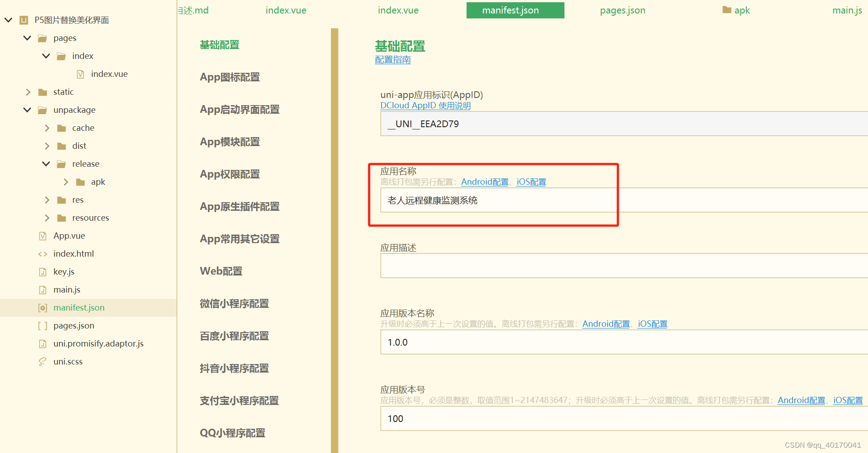The width and height of the screenshot is (868, 453).
Task: Click the cache folder icon
Action: [62, 128]
